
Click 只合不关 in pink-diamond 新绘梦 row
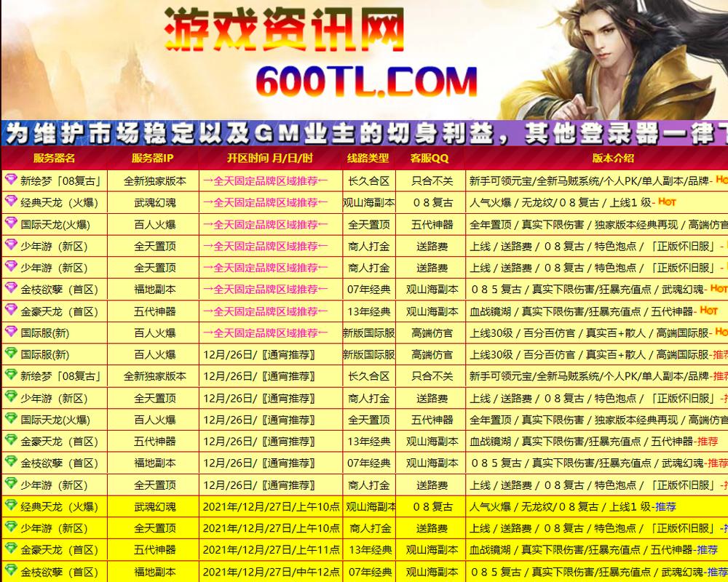click(x=432, y=181)
